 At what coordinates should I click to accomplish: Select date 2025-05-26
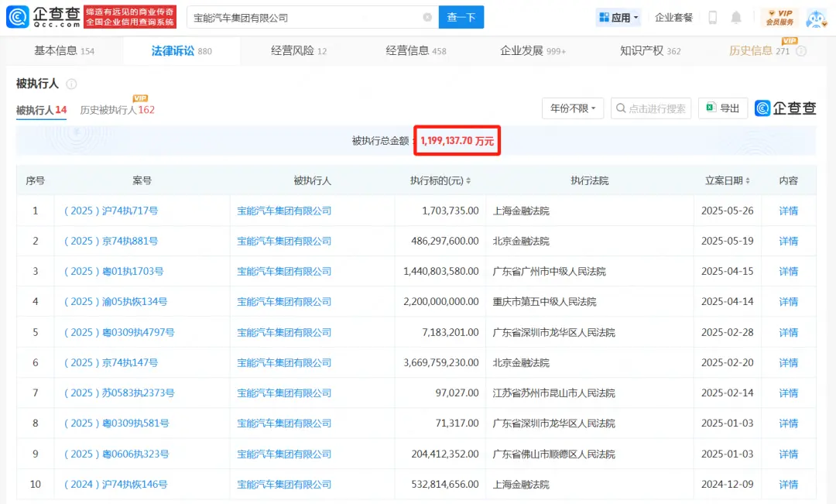tap(727, 211)
